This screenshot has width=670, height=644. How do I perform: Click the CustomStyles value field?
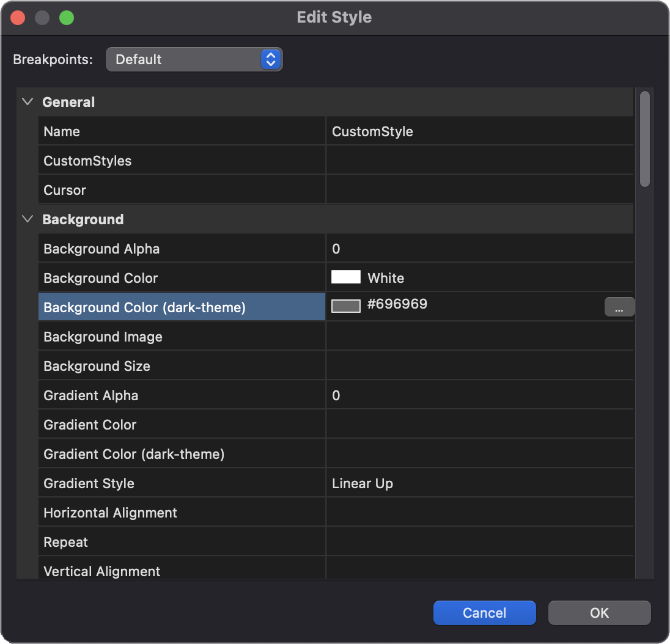[x=479, y=161]
